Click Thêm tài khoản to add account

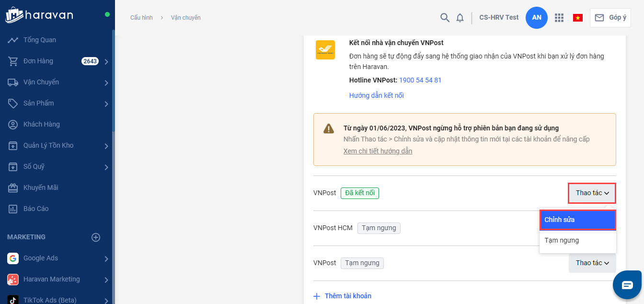tap(347, 296)
